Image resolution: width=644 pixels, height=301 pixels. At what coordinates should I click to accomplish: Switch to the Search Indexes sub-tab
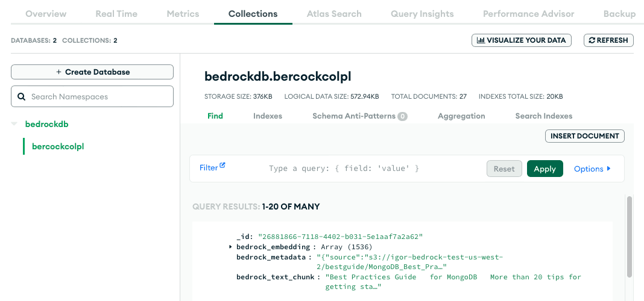pos(543,116)
